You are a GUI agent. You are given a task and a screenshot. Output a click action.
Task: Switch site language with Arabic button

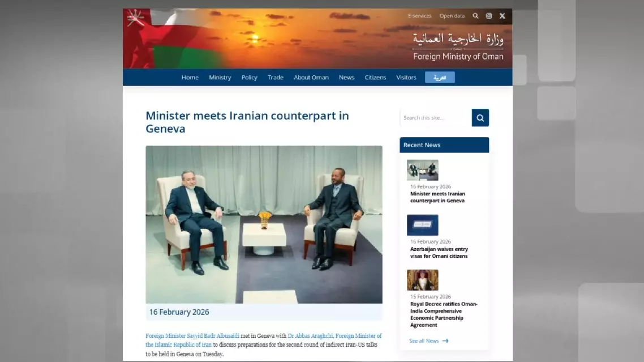point(440,78)
